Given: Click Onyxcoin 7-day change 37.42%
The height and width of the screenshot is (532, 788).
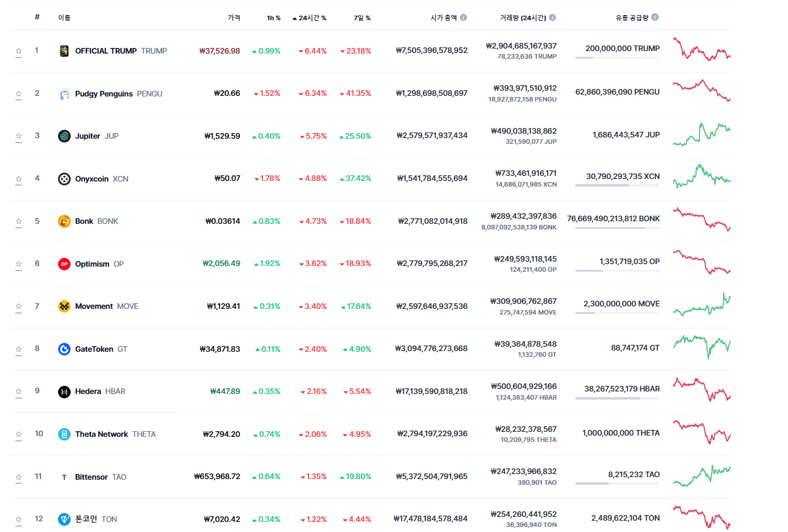Looking at the screenshot, I should (x=355, y=179).
